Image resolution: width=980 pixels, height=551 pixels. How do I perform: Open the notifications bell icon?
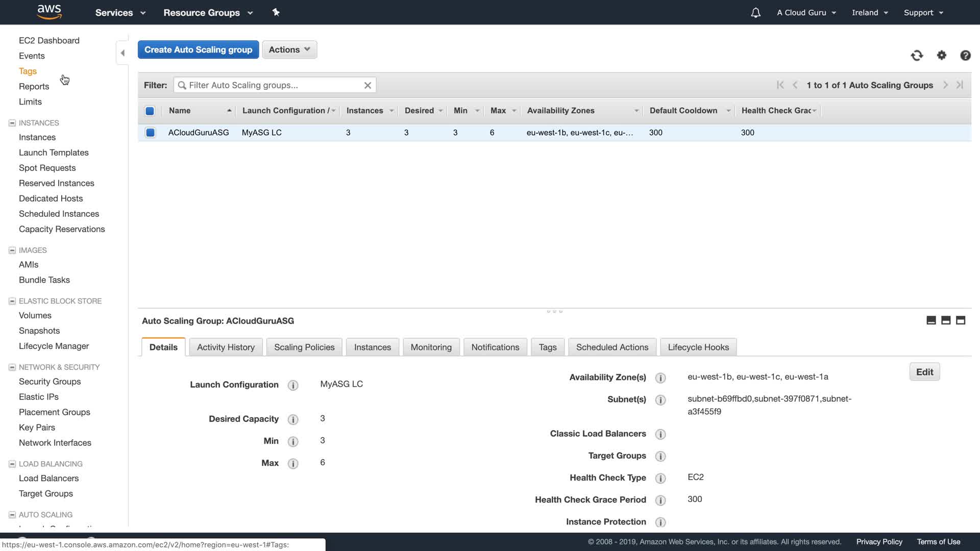coord(755,13)
